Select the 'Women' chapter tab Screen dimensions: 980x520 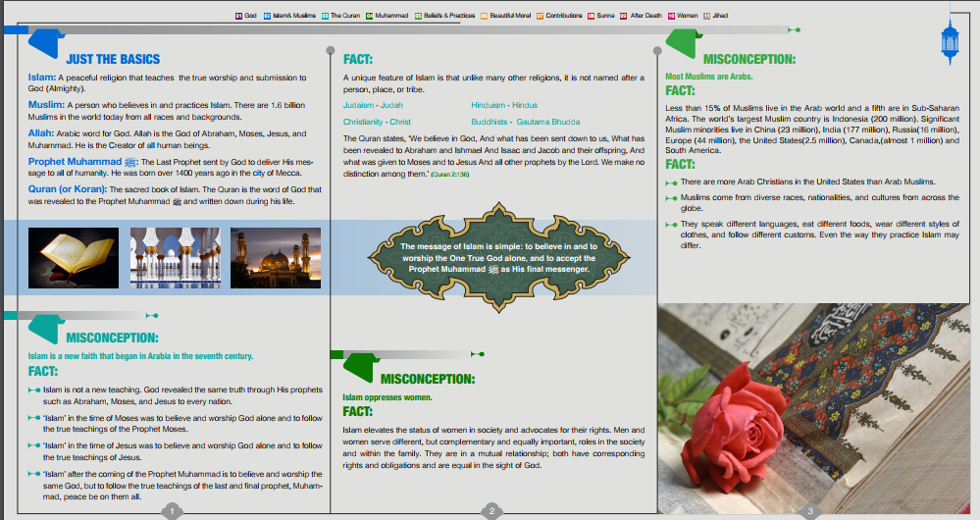(683, 16)
